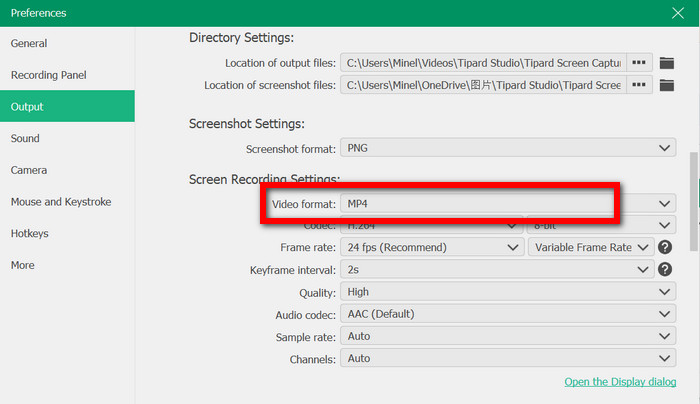Expand the 24 fps Frame rate dropdown
The image size is (700, 404).
coord(432,247)
